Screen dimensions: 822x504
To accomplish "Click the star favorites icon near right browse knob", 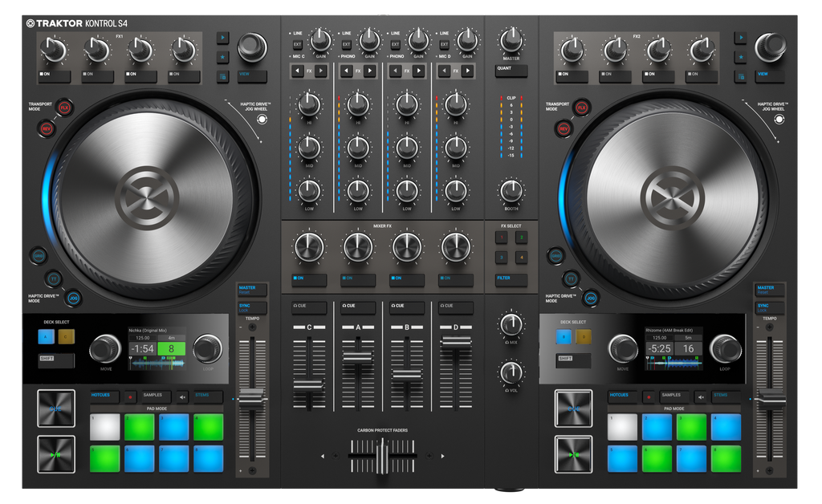I will tap(741, 57).
